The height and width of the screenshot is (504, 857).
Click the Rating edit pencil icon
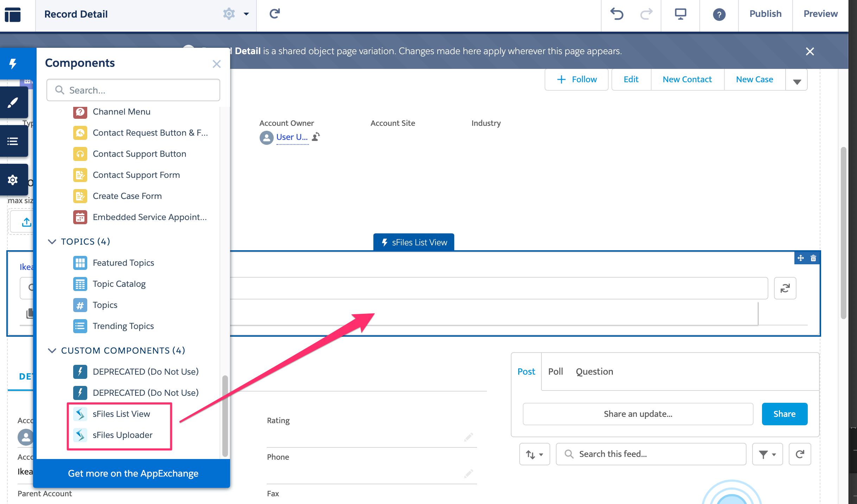coord(468,437)
